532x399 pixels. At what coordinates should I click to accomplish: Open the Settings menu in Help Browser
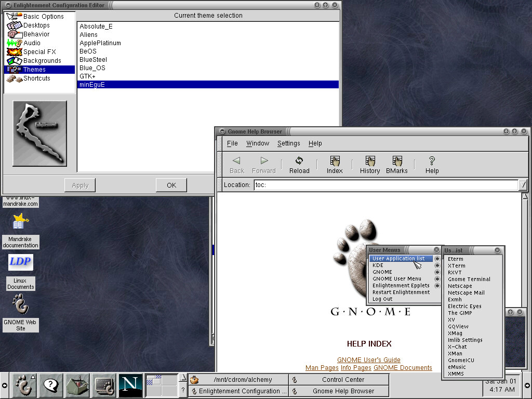point(288,143)
